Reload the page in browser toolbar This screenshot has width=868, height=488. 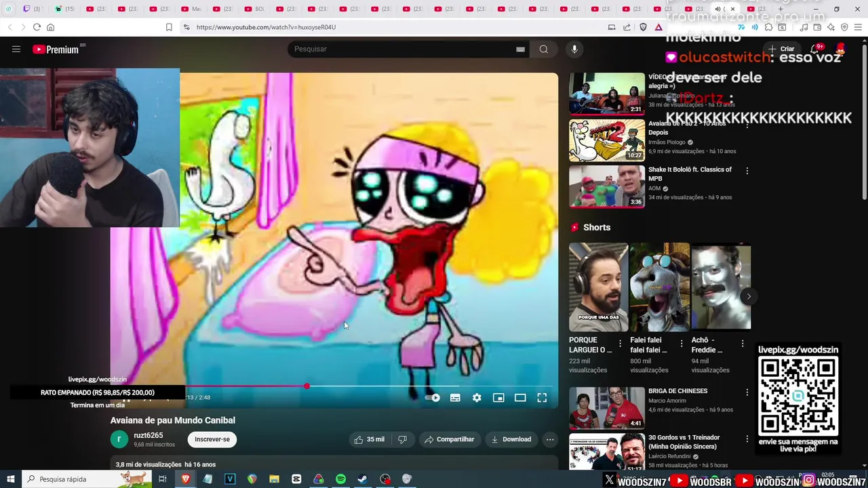pyautogui.click(x=37, y=27)
